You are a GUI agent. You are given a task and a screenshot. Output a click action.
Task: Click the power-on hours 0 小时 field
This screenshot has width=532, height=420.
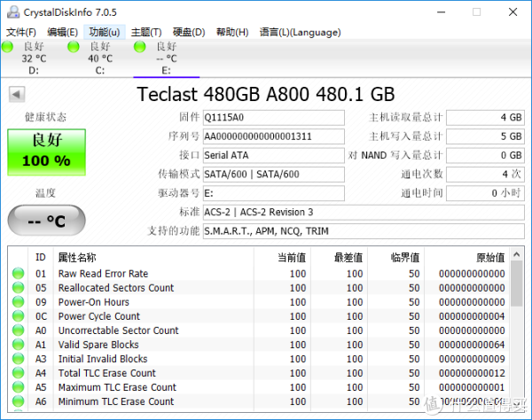click(x=485, y=193)
